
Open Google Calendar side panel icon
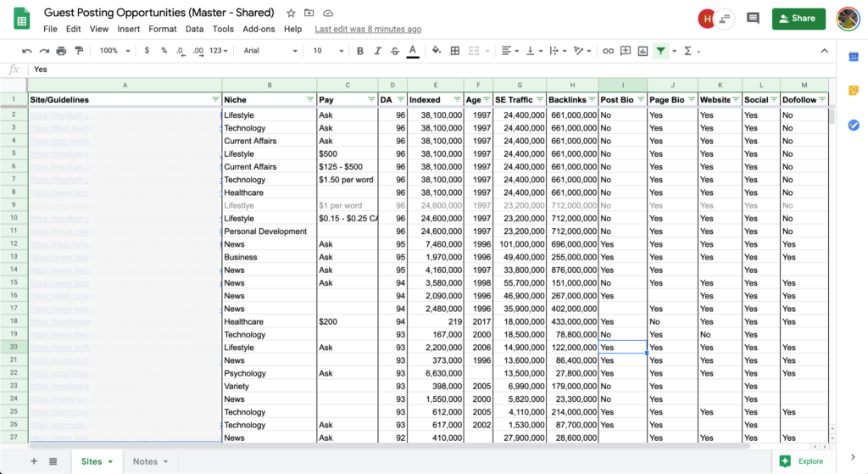pyautogui.click(x=853, y=57)
